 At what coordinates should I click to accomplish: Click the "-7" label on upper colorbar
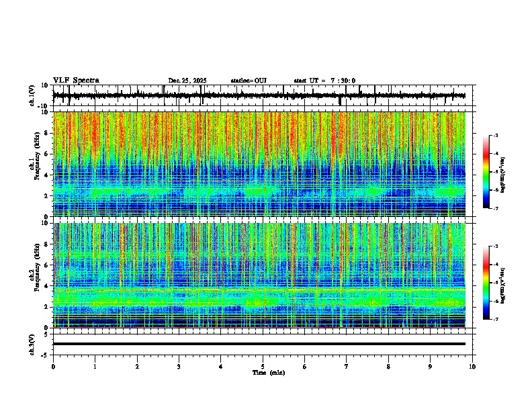[496, 208]
